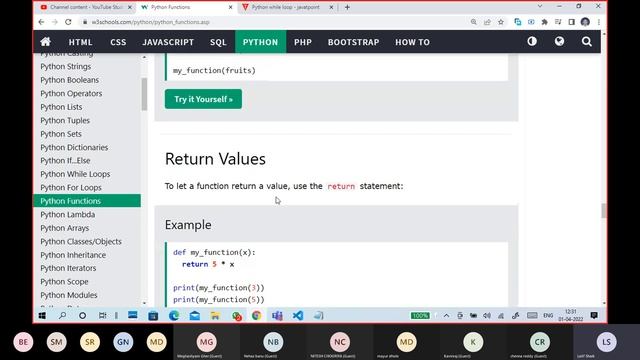The width and height of the screenshot is (640, 360).
Task: Open the media control playlist icon
Action: 558,22
